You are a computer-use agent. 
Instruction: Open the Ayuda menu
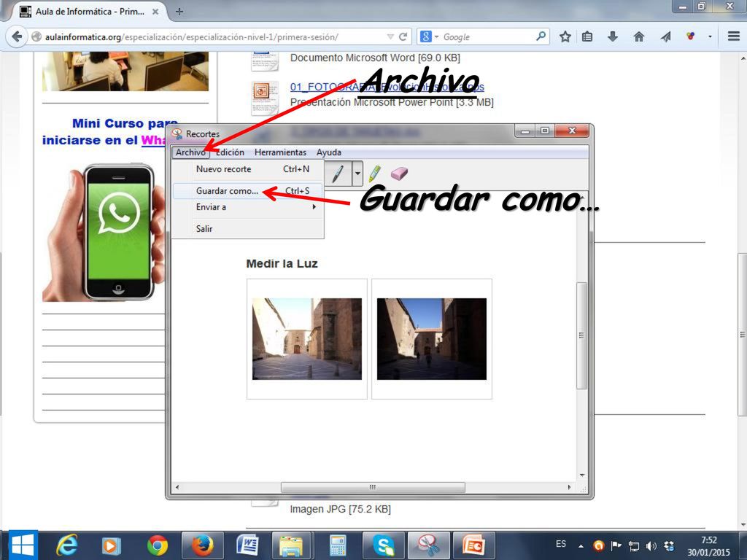329,152
